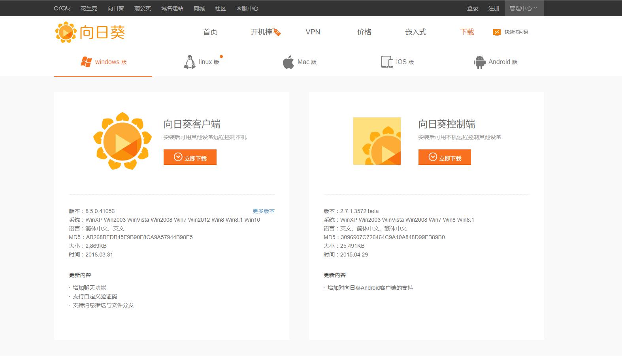The width and height of the screenshot is (622, 364).
Task: Click the 向日葵客户端 title
Action: click(x=192, y=124)
